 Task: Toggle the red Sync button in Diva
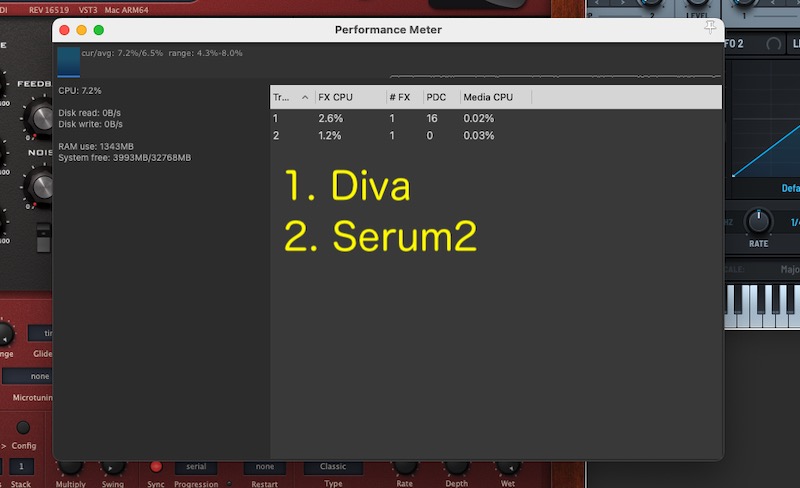(156, 467)
